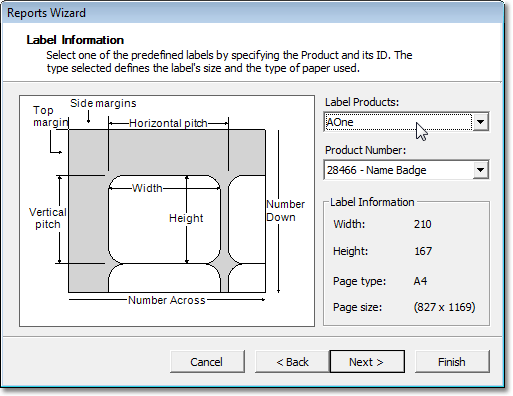Screen dimensions: 513x396
Task: Click the Width: caption in Label Information
Action: point(349,224)
